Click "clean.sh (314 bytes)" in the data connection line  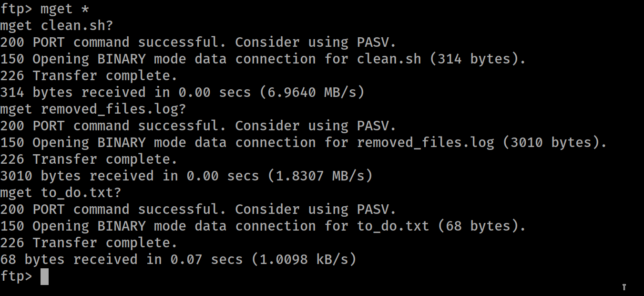[x=441, y=59]
